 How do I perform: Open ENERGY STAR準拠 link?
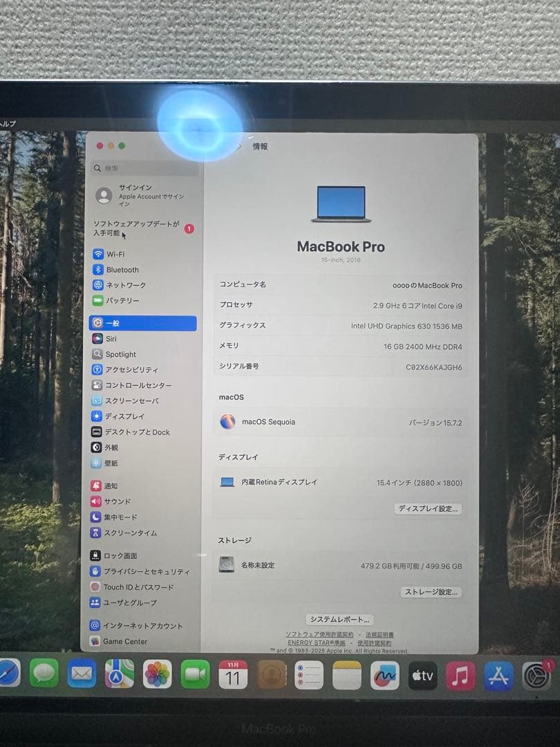click(317, 643)
